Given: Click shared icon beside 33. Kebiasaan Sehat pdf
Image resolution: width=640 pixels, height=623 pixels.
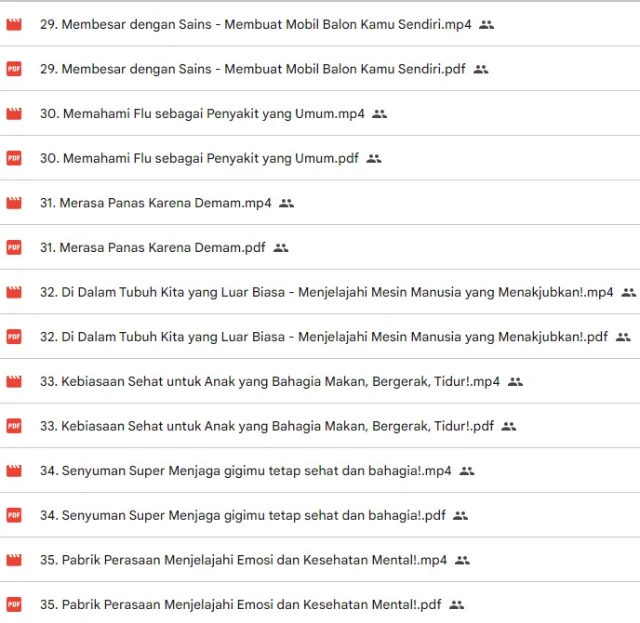Looking at the screenshot, I should pos(509,426).
